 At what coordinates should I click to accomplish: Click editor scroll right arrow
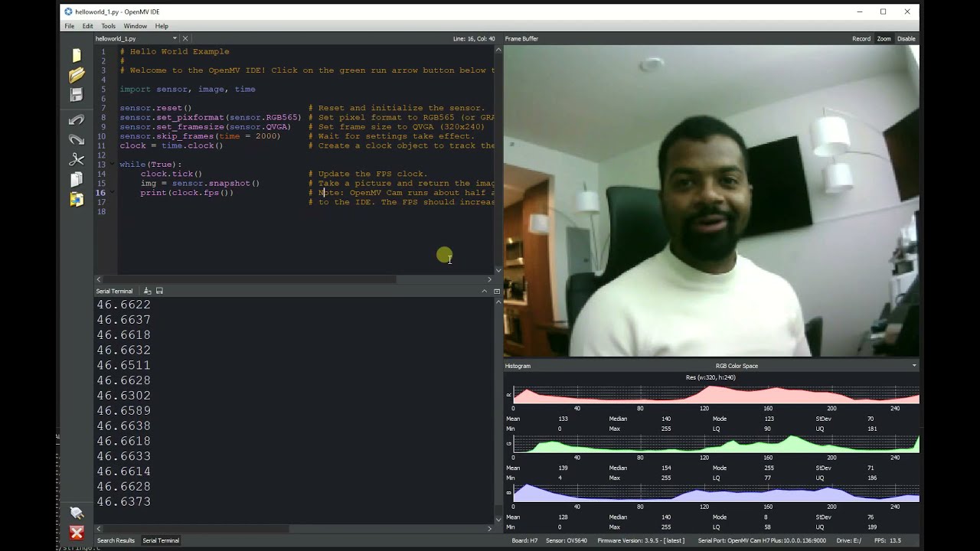coord(490,279)
